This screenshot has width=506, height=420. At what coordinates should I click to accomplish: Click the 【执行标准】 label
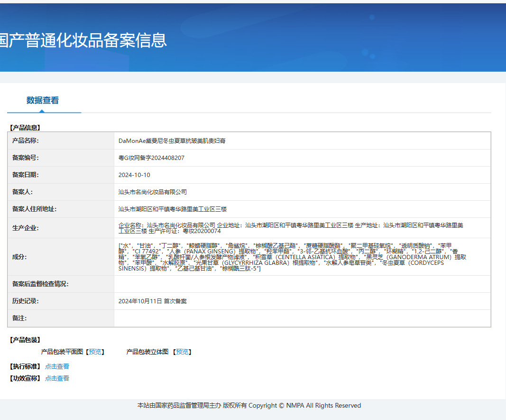pos(25,366)
